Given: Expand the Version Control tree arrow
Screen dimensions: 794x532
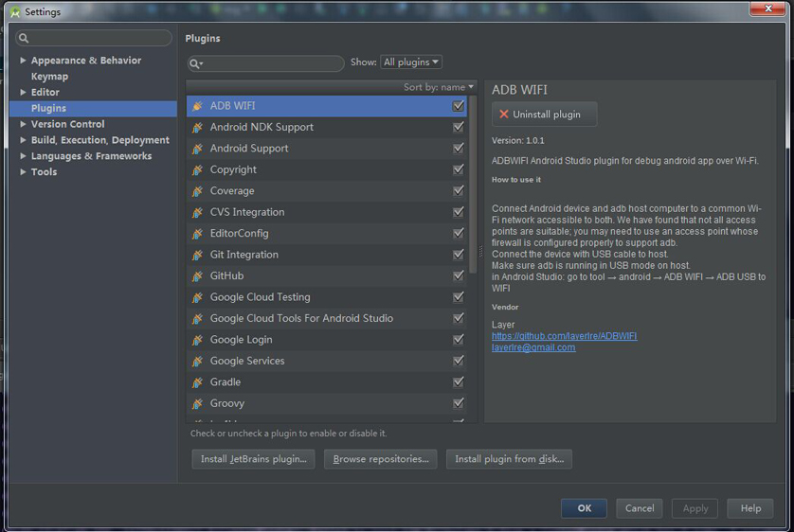Looking at the screenshot, I should [23, 124].
